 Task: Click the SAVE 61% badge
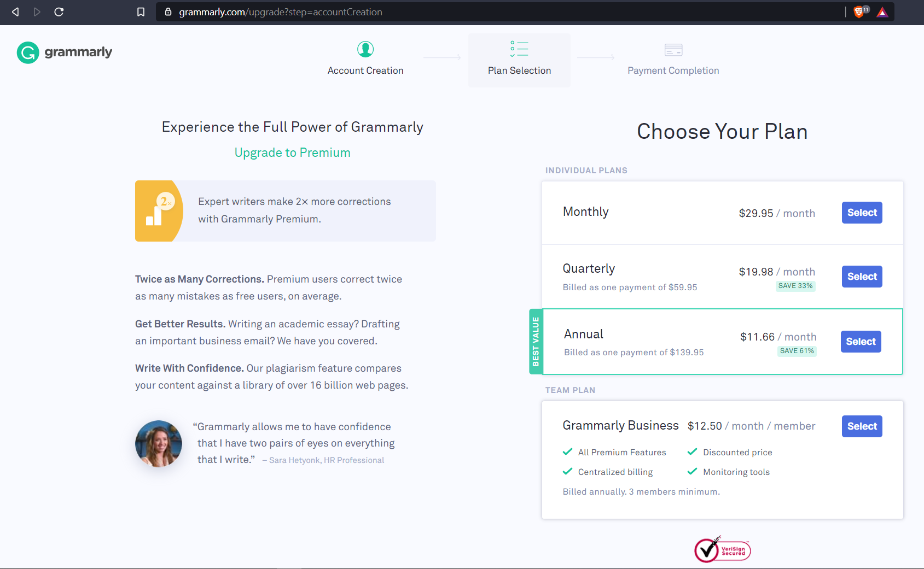797,351
